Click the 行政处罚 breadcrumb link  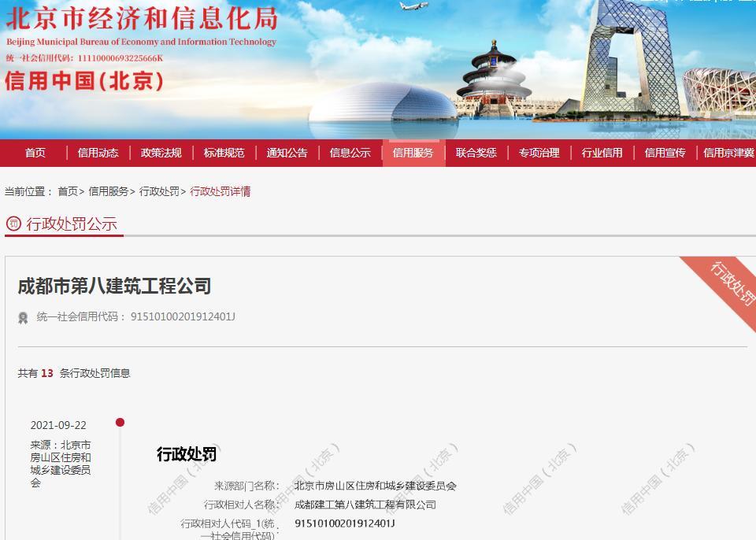(x=159, y=191)
